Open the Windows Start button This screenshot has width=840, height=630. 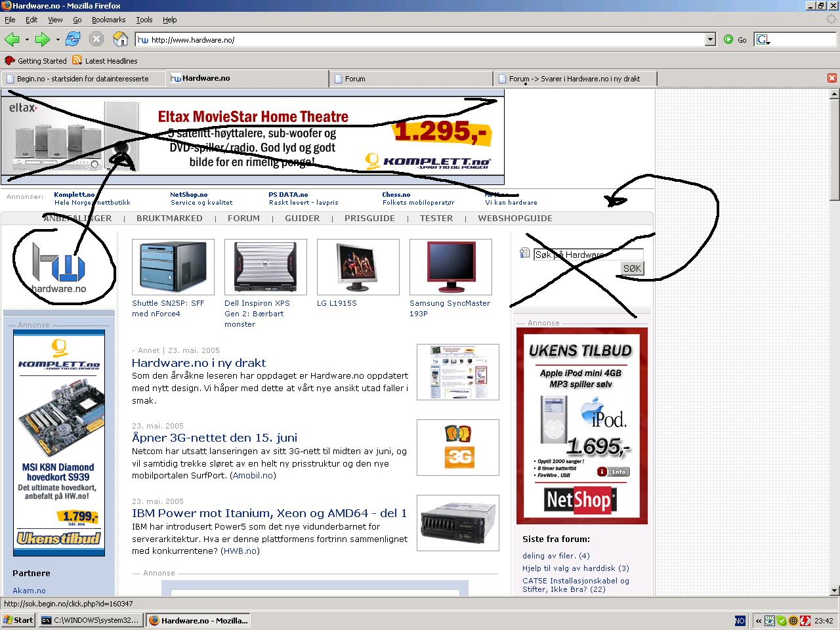(18, 620)
